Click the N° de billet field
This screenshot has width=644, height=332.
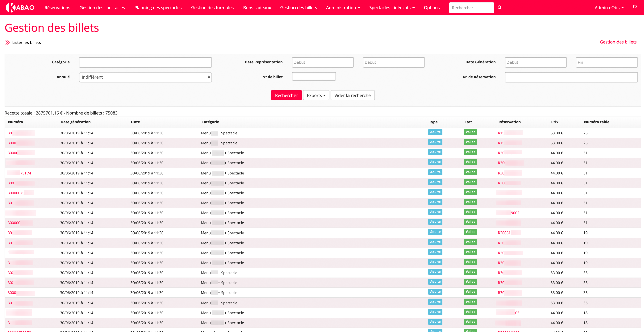click(x=314, y=77)
